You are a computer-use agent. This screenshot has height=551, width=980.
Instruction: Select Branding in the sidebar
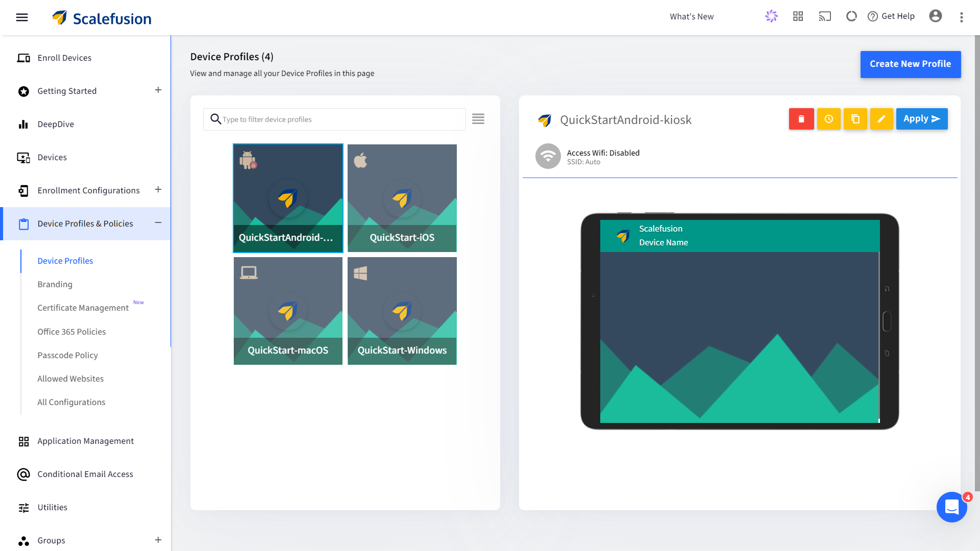(x=55, y=284)
